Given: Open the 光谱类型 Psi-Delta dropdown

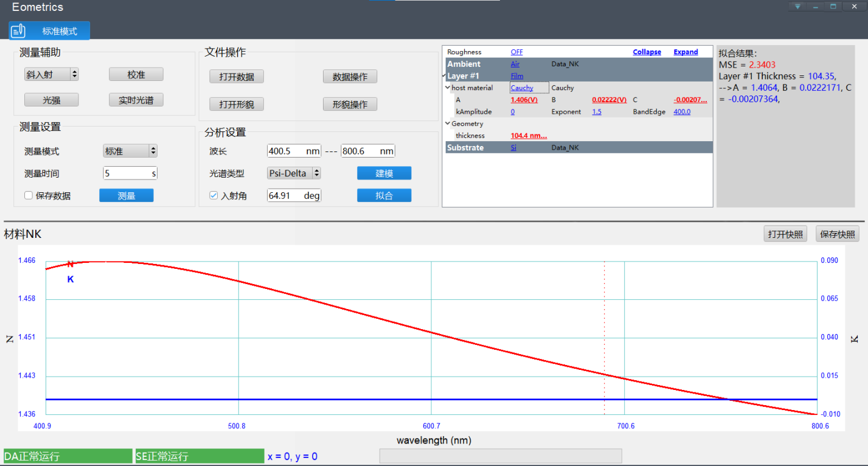Looking at the screenshot, I should tap(294, 173).
